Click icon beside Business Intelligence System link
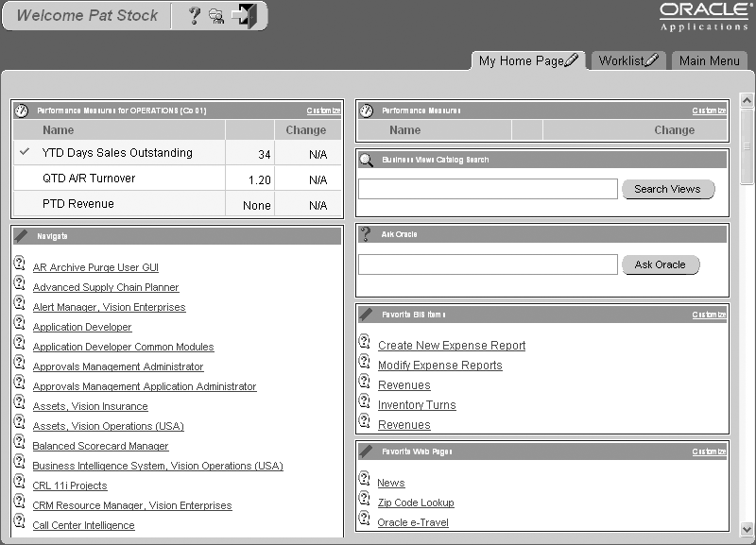This screenshot has width=756, height=545. coord(19,461)
